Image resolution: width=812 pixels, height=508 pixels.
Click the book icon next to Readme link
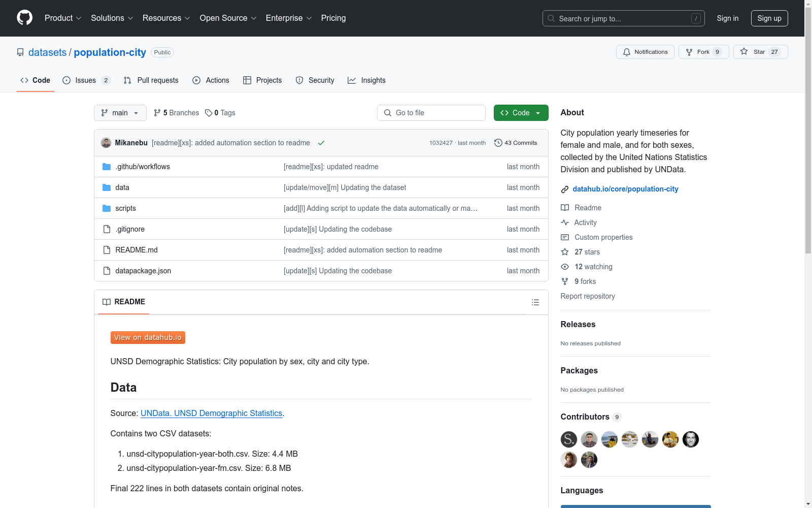coord(565,208)
